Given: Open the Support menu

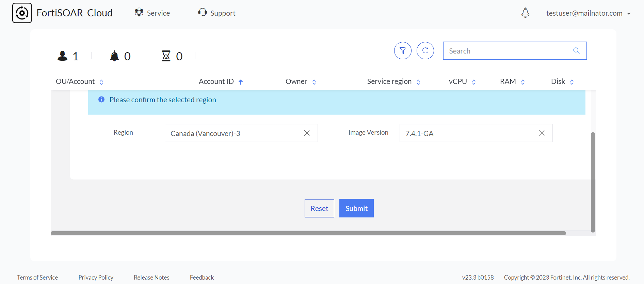Looking at the screenshot, I should click(x=216, y=13).
